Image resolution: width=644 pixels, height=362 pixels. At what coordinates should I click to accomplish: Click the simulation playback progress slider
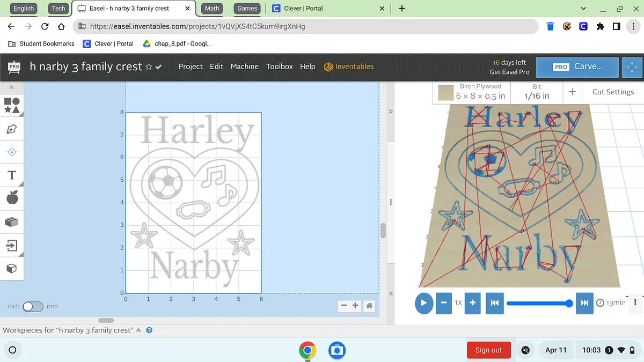(538, 304)
